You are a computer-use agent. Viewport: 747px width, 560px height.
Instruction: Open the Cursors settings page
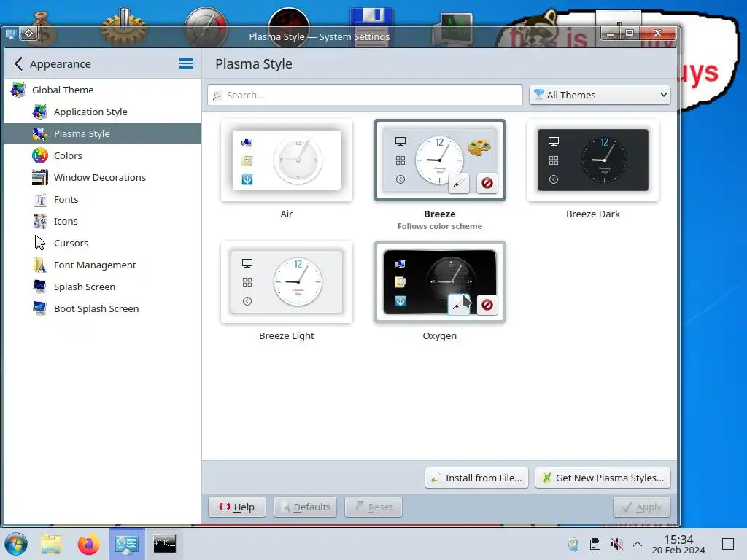coord(102,244)
